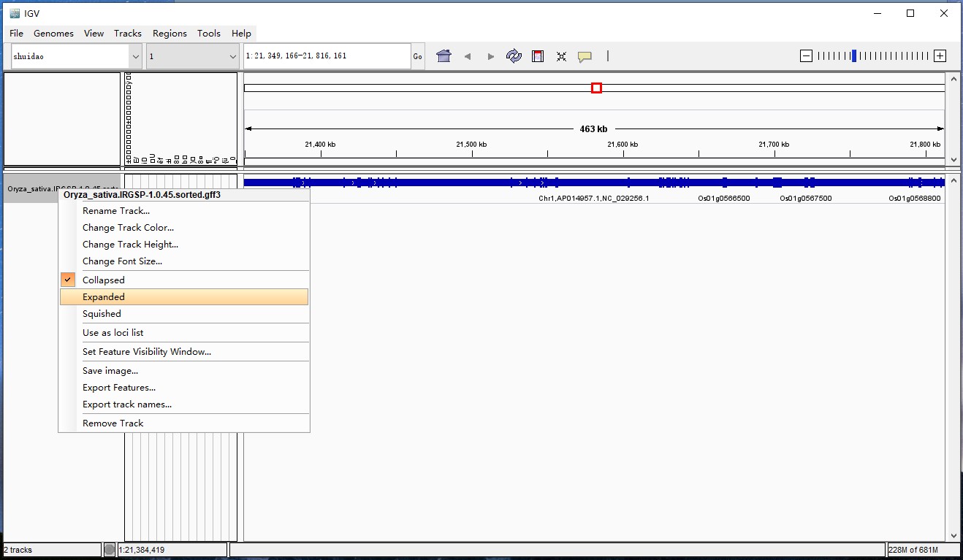Click the Os01g0567500 gene label
This screenshot has width=963, height=560.
805,199
